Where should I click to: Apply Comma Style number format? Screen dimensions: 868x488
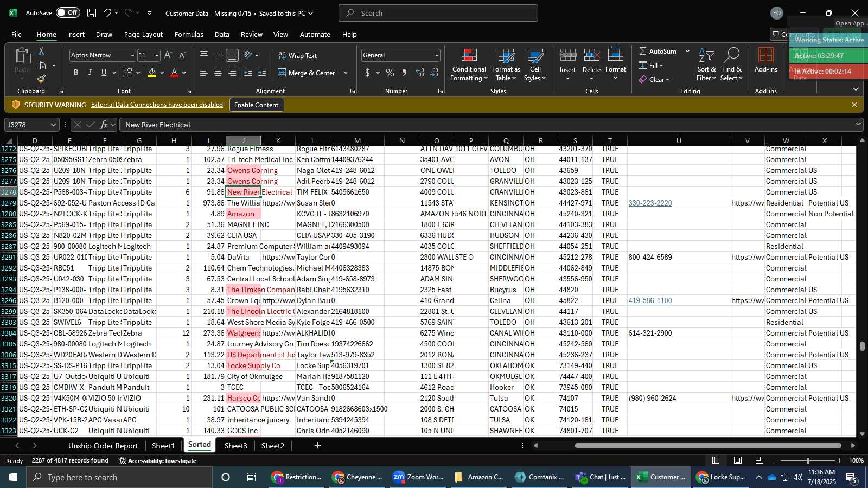[x=404, y=73]
